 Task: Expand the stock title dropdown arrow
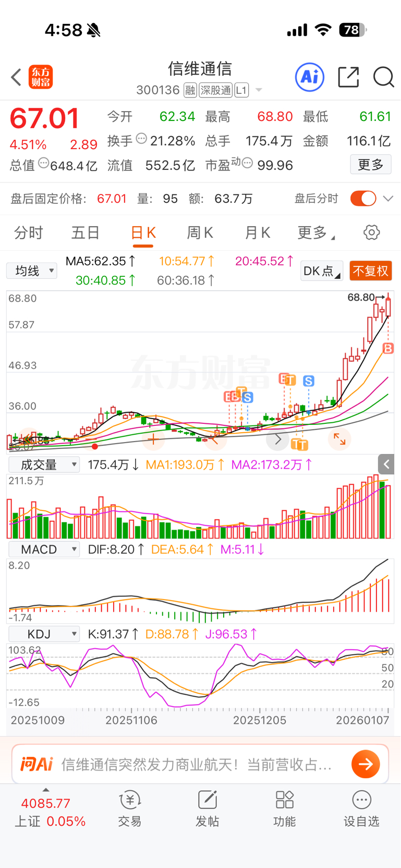(259, 91)
